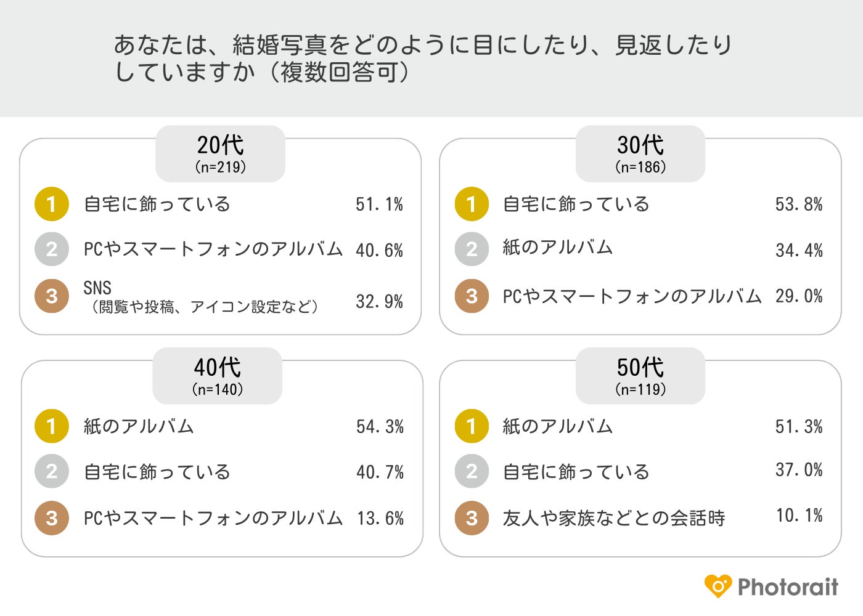Click the Photorait brand name text
863x616 pixels.
788,587
